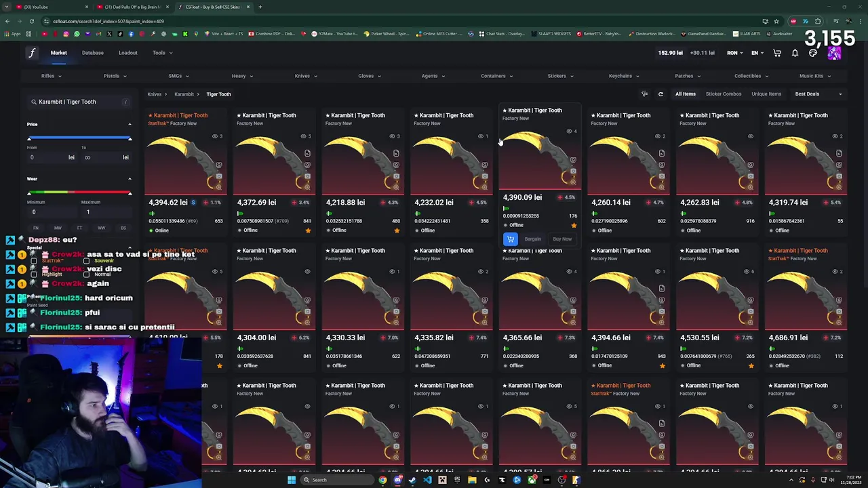Click the Steam badge beside 4,394.62 lei
868x488 pixels.
click(x=193, y=203)
